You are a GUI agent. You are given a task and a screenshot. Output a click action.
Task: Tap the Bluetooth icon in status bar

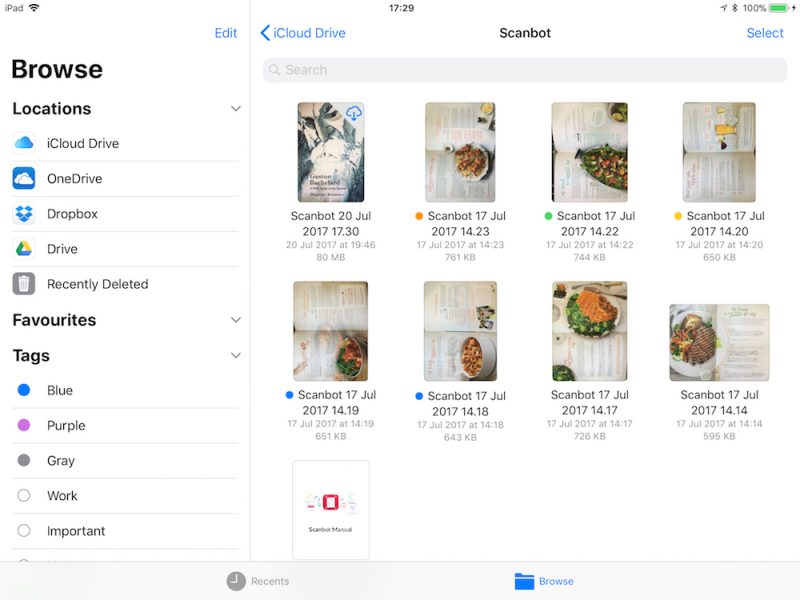735,8
